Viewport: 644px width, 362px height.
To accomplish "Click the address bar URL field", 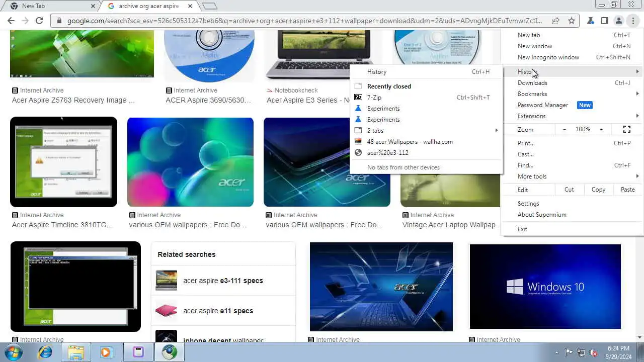I will (x=304, y=21).
